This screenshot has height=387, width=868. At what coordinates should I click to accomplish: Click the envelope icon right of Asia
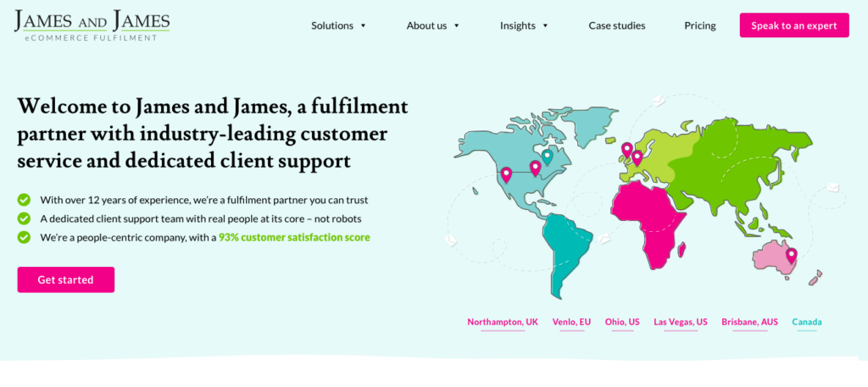(832, 187)
